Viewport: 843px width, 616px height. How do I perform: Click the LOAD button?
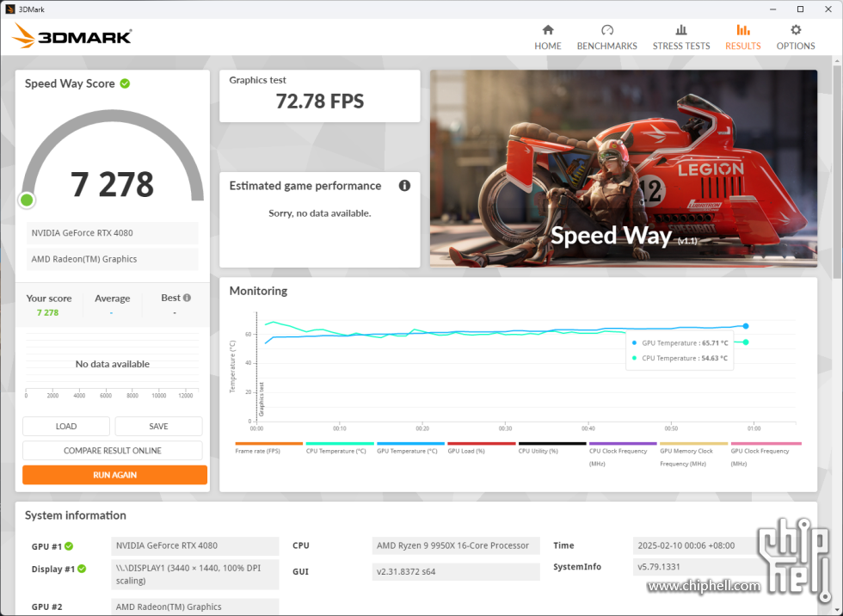pos(66,426)
